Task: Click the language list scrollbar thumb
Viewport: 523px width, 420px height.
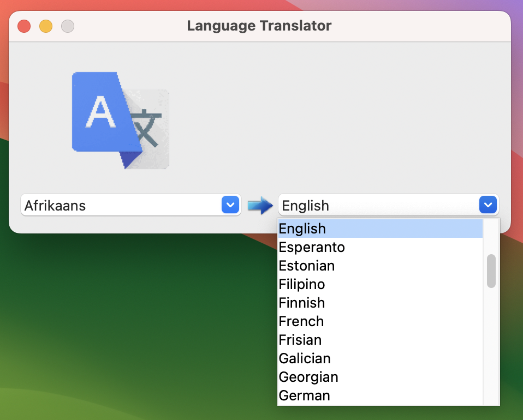Action: tap(491, 271)
